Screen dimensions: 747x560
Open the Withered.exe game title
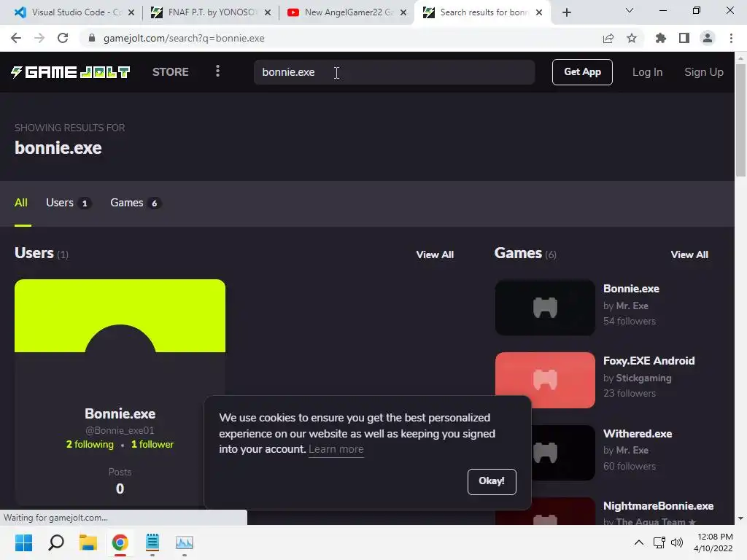(638, 434)
